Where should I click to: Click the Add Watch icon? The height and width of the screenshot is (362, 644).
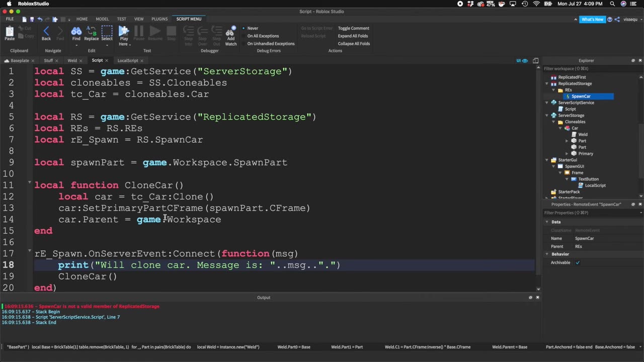[x=231, y=31]
